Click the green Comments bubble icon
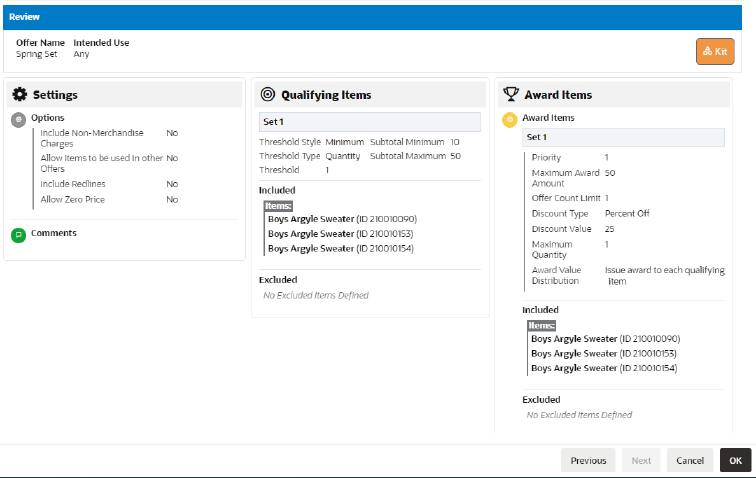The image size is (756, 478). pos(18,235)
